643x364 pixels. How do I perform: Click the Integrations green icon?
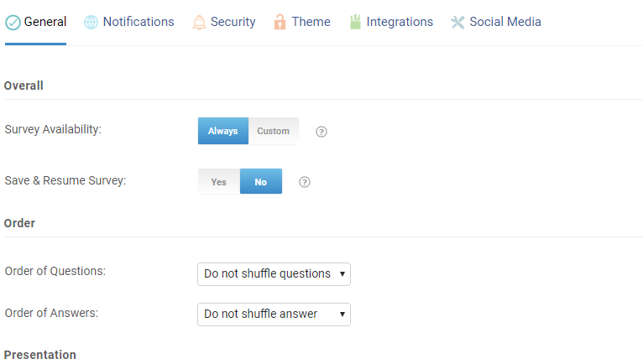[355, 23]
